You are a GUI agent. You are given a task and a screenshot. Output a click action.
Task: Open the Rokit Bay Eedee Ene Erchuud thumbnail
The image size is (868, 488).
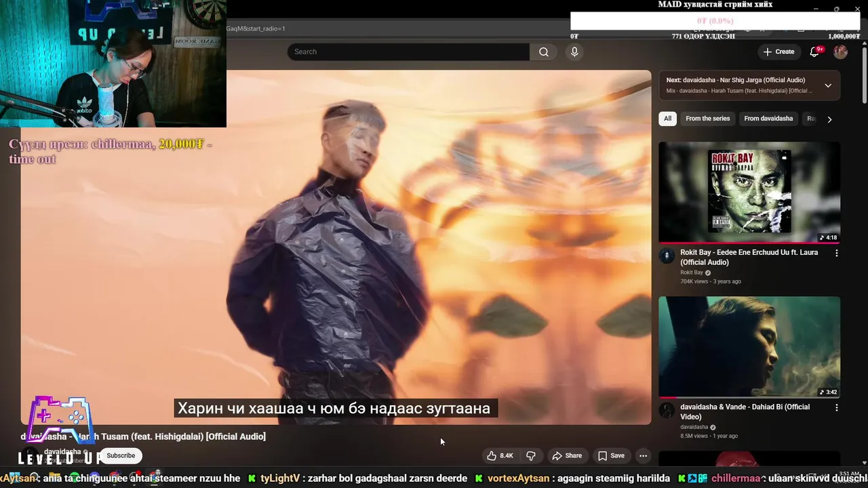749,192
